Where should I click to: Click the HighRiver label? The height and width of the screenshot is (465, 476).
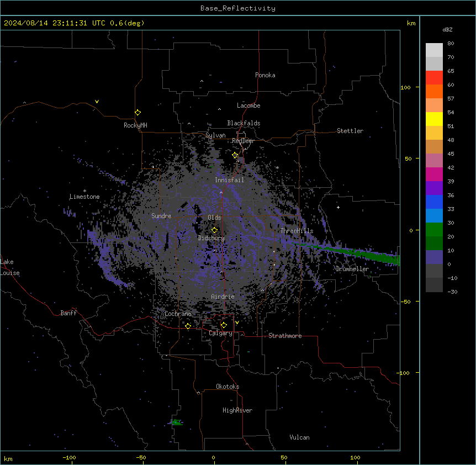tap(237, 410)
